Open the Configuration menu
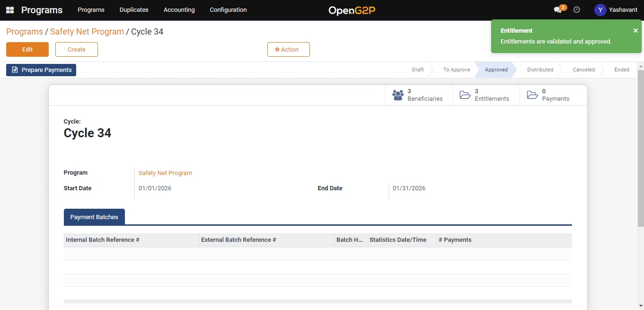644x310 pixels. point(228,10)
